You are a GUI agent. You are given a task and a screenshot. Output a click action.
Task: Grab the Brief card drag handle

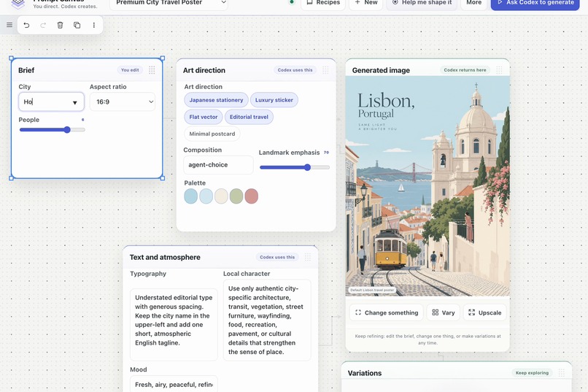152,70
